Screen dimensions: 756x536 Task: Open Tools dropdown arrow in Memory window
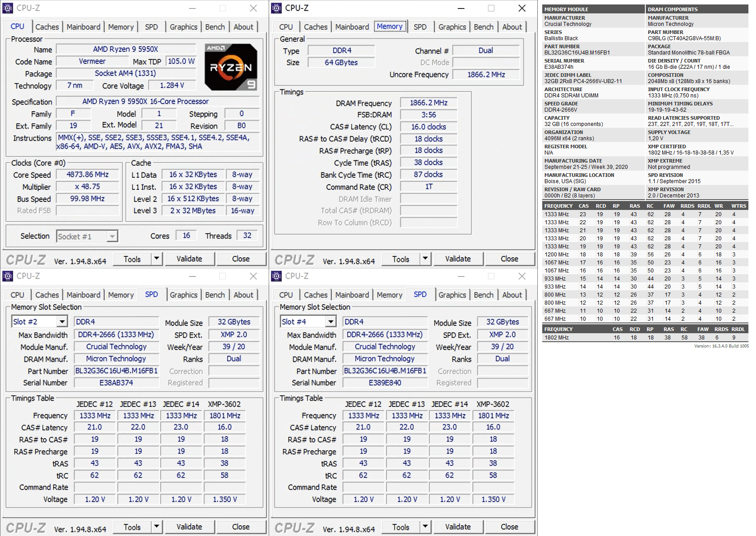425,259
